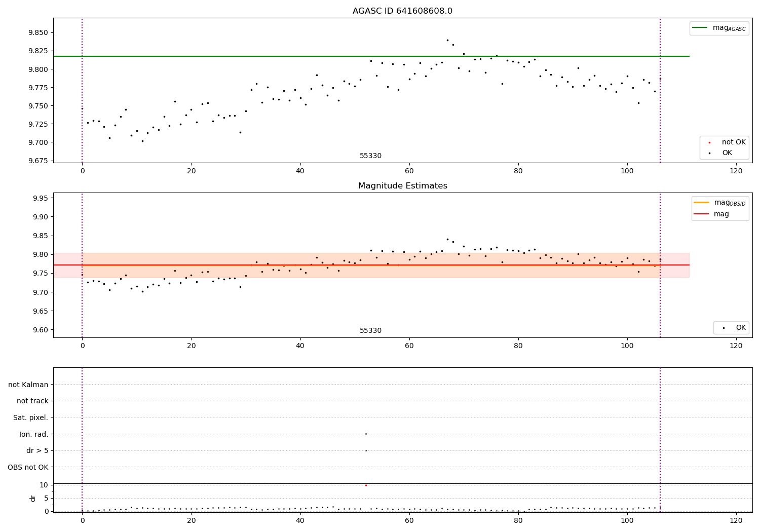Click the 'OK' legend entry in top plot

[727, 153]
